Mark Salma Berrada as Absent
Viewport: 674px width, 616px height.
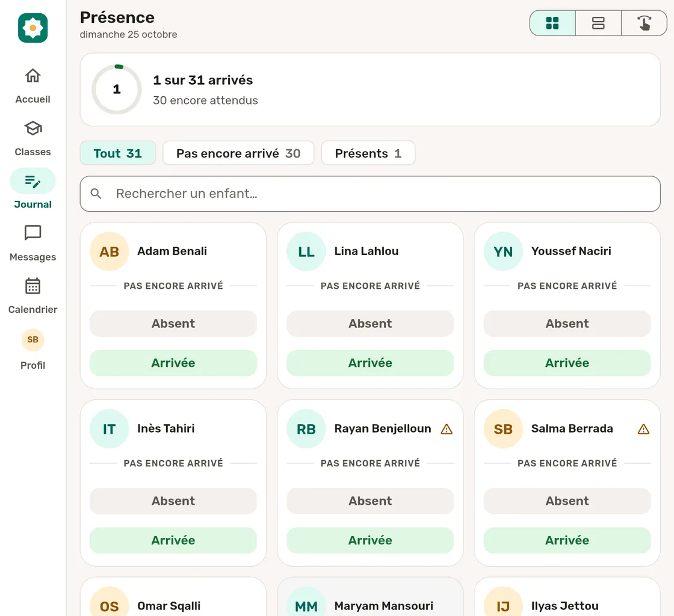pyautogui.click(x=567, y=501)
